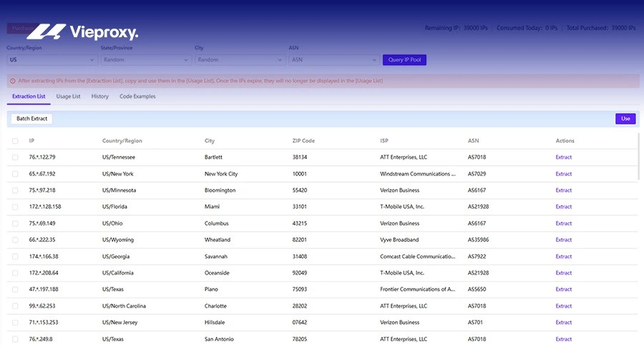The image size is (644, 362).
Task: Check the row for IP 174.*.166.38
Action: pyautogui.click(x=15, y=257)
